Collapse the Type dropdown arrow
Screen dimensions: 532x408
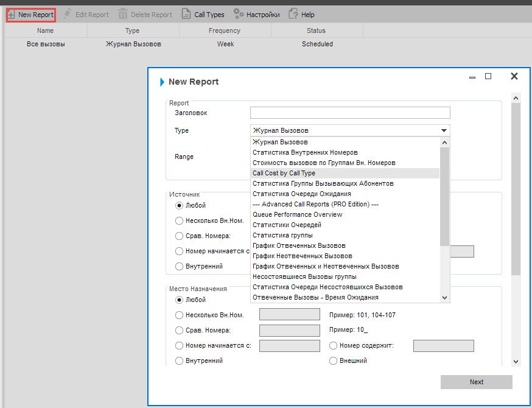tap(444, 130)
